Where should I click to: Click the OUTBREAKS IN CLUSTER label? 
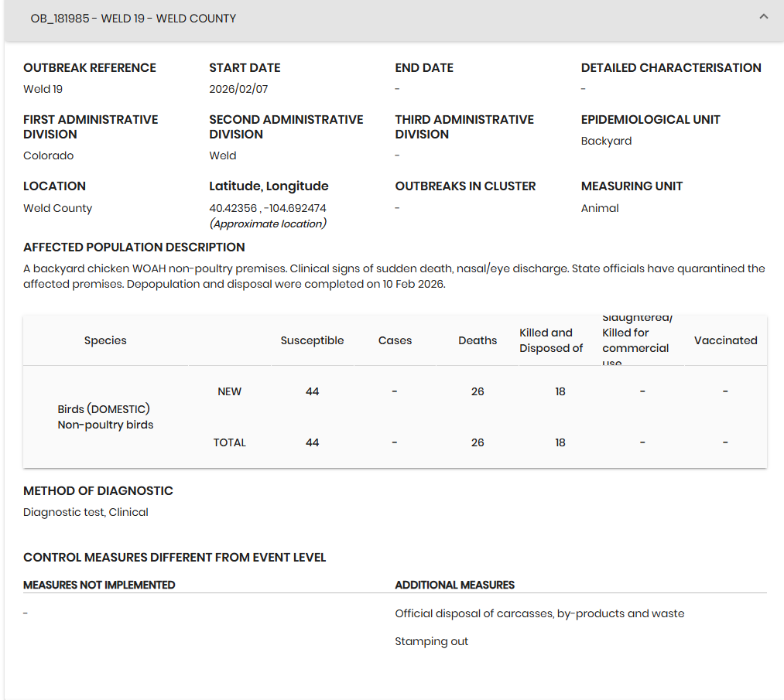click(x=465, y=186)
